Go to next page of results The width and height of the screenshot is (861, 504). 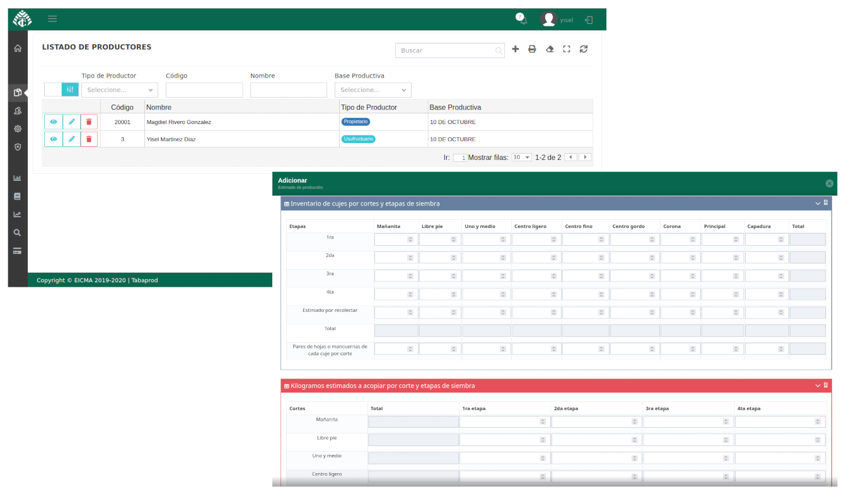tap(585, 157)
